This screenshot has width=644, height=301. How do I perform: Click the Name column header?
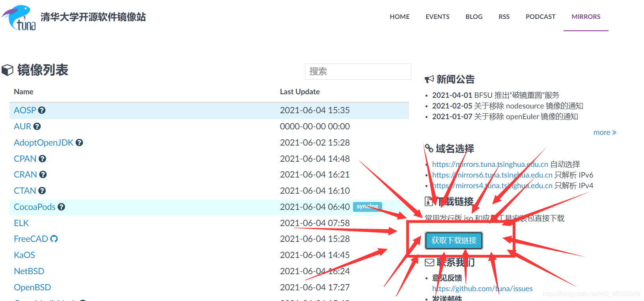(x=24, y=92)
